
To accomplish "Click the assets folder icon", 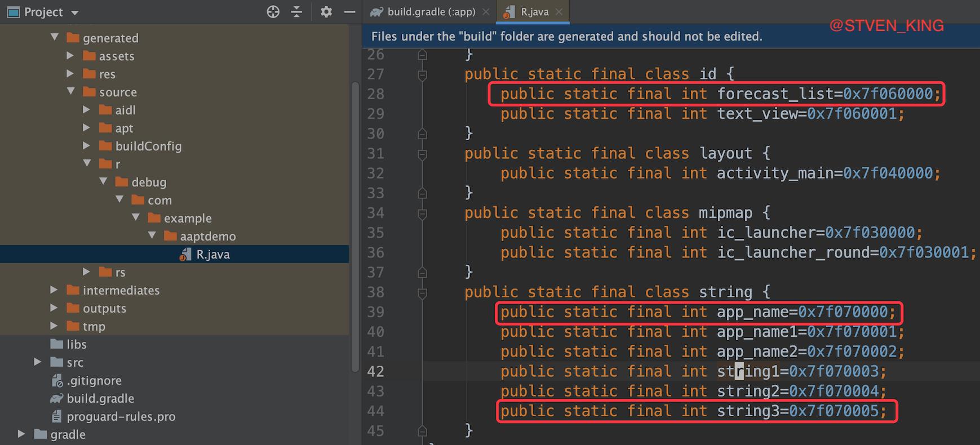I will click(89, 56).
